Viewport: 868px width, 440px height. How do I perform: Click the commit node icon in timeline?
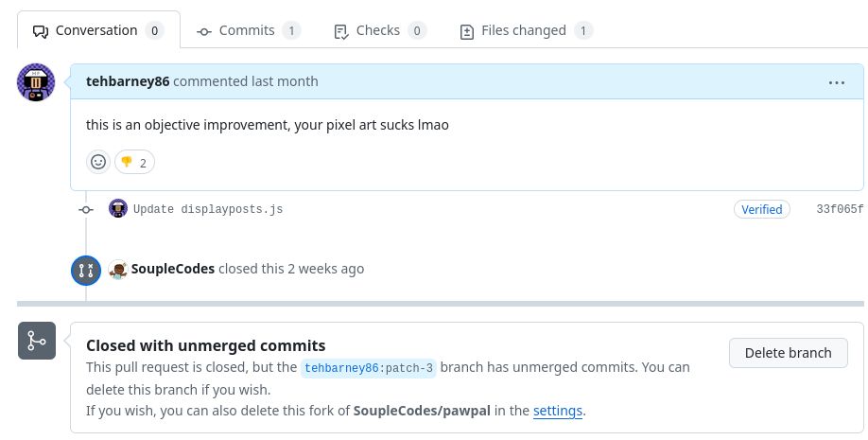86,209
